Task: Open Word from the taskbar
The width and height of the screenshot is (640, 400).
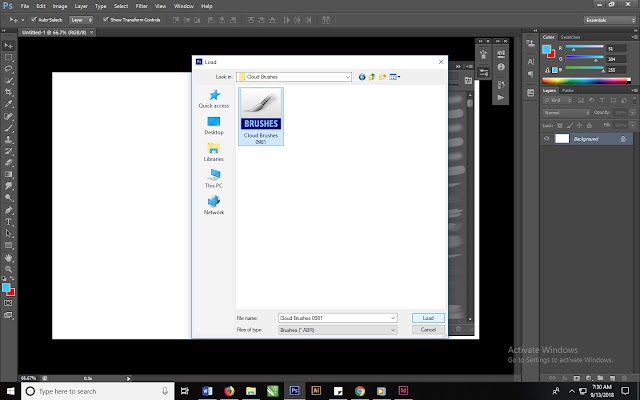Action: coord(207,391)
